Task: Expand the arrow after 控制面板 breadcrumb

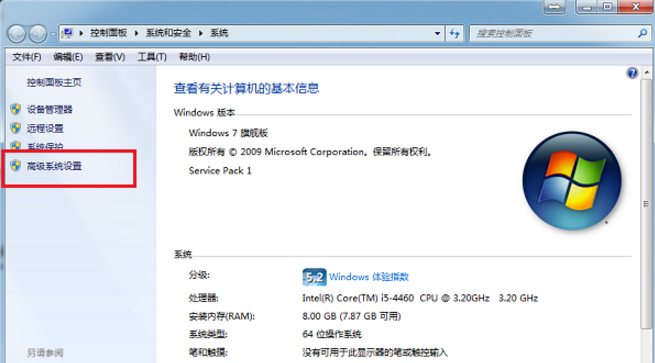Action: pos(136,33)
